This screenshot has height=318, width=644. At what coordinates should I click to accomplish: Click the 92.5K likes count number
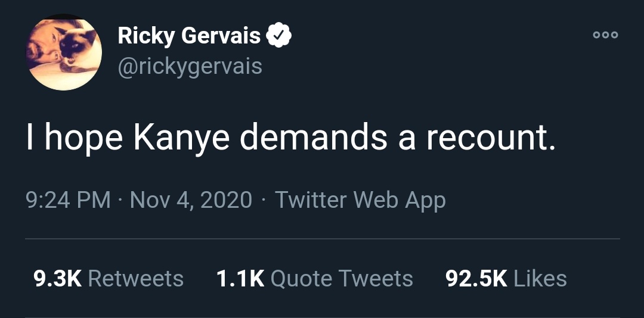[x=476, y=278]
